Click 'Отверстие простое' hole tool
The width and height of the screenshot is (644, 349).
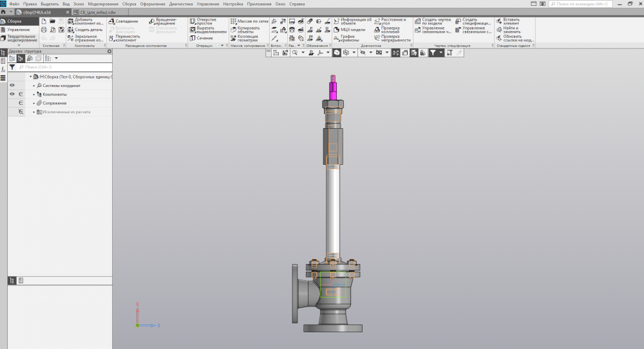tap(206, 21)
